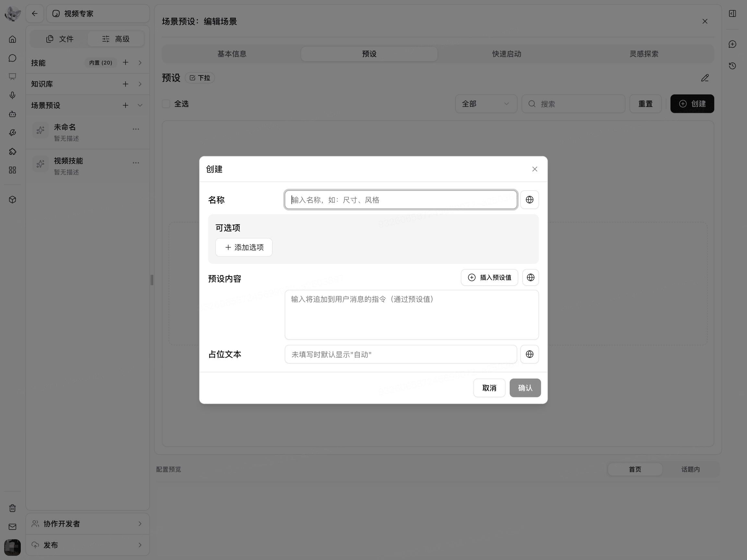Open the apps grid icon in sidebar
This screenshot has height=560, width=747.
pyautogui.click(x=13, y=170)
